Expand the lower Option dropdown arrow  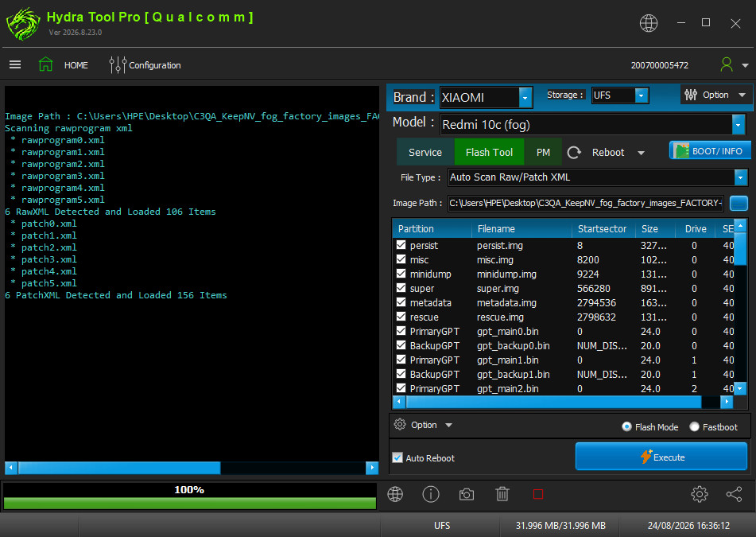(449, 425)
